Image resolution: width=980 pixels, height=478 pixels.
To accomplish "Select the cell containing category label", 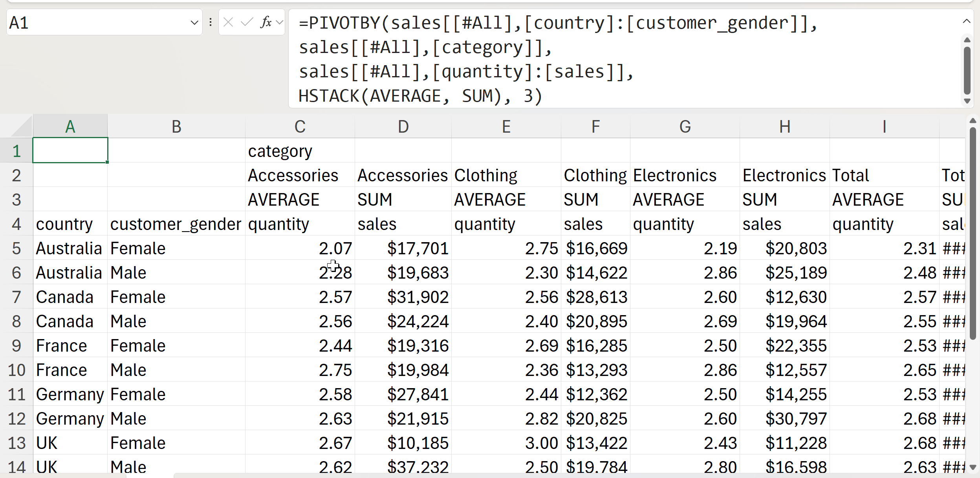I will pos(300,151).
